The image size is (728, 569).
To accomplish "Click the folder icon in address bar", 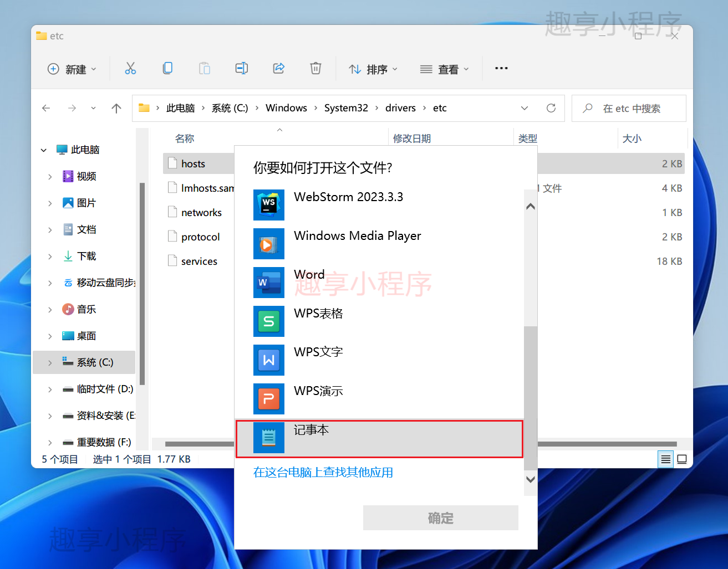I will (x=144, y=108).
